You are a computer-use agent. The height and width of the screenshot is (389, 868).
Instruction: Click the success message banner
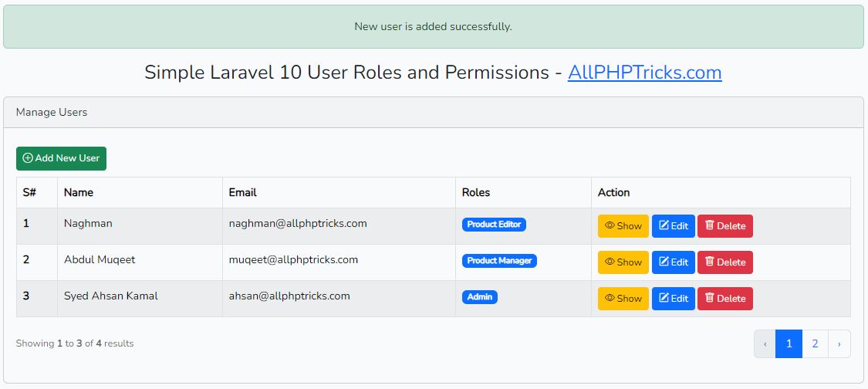pyautogui.click(x=434, y=26)
